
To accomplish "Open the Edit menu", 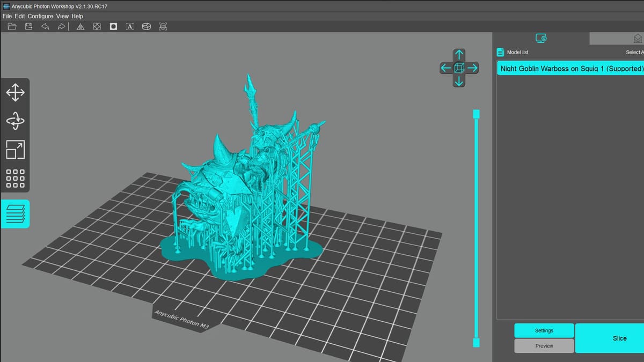I will click(20, 16).
